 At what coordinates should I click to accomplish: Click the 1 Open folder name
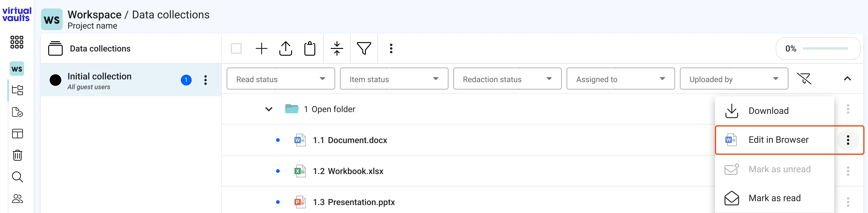(329, 109)
